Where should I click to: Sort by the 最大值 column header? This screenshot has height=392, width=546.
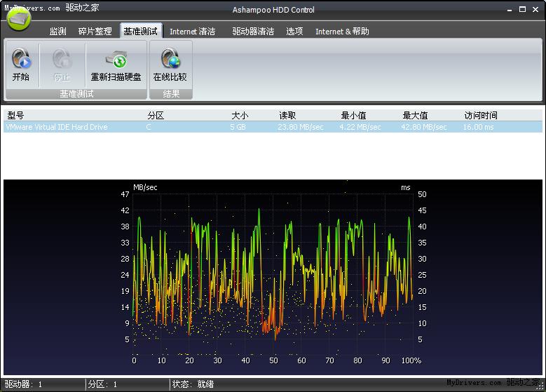(415, 115)
